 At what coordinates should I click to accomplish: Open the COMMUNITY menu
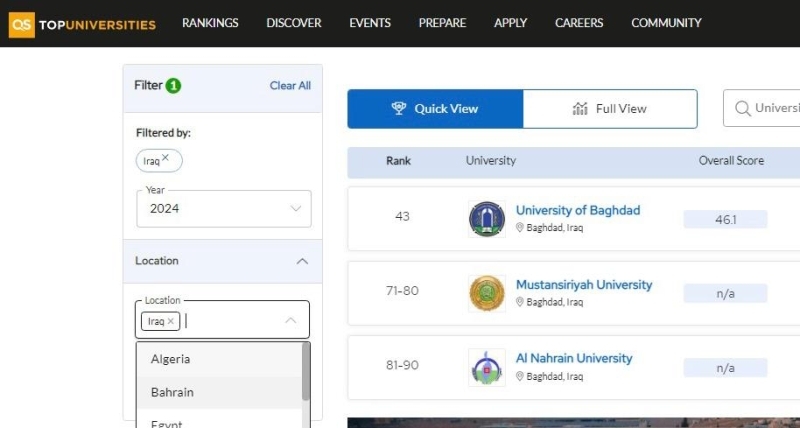(x=666, y=23)
